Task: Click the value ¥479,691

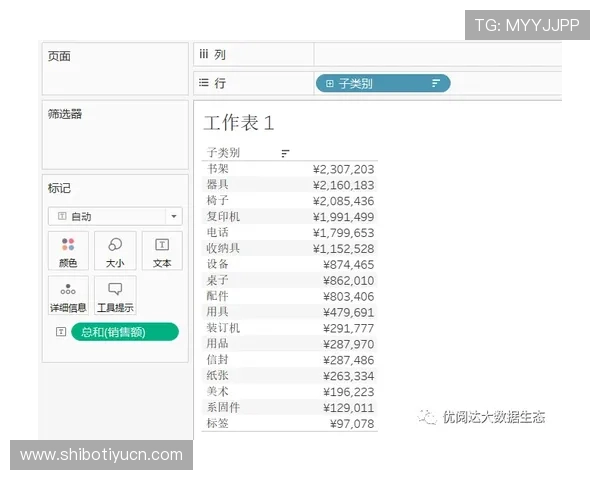Action: point(349,312)
